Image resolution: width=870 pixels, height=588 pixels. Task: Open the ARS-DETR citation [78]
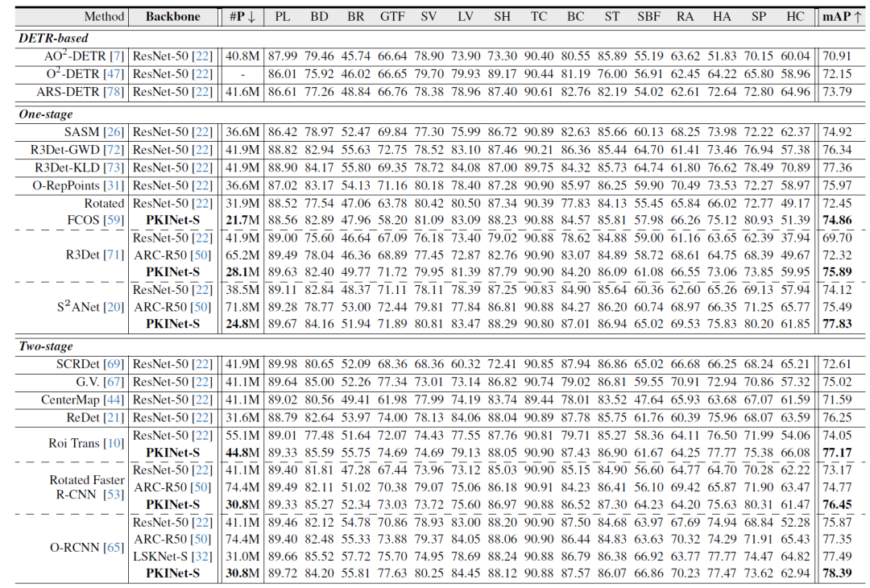tap(115, 92)
